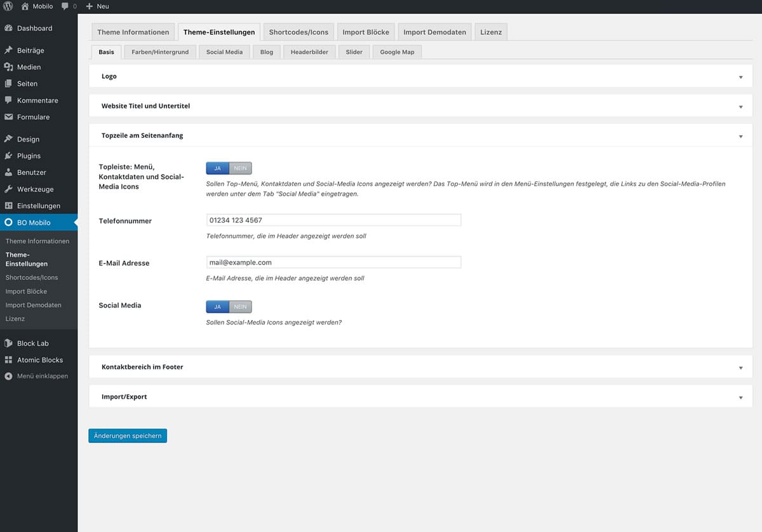Click the WordPress logo icon
Image resolution: width=762 pixels, height=532 pixels.
[8, 6]
